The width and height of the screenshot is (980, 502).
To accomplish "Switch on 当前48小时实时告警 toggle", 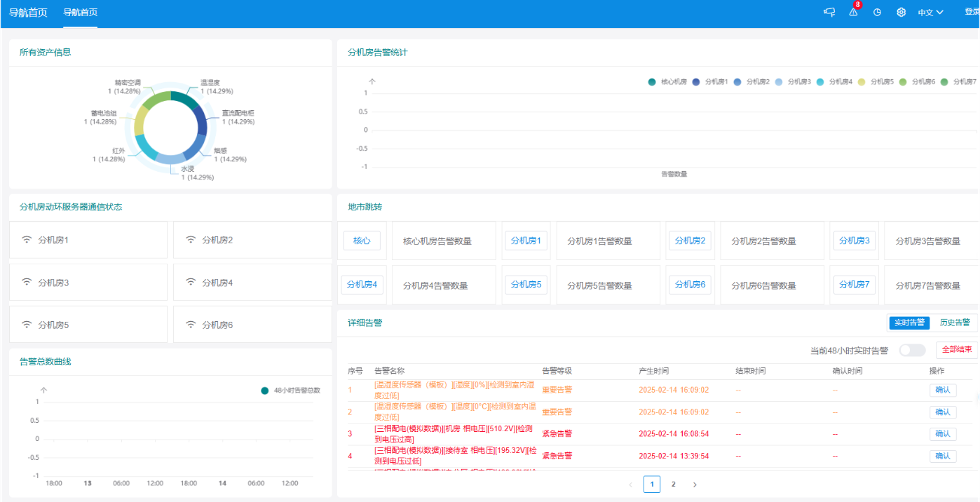I will (912, 350).
